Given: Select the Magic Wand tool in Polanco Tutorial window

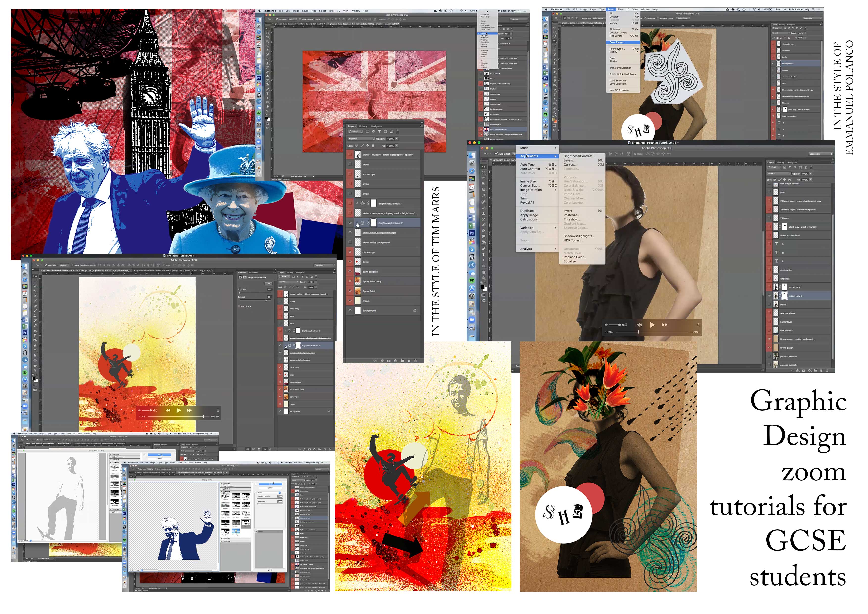Looking at the screenshot, I should (x=483, y=184).
